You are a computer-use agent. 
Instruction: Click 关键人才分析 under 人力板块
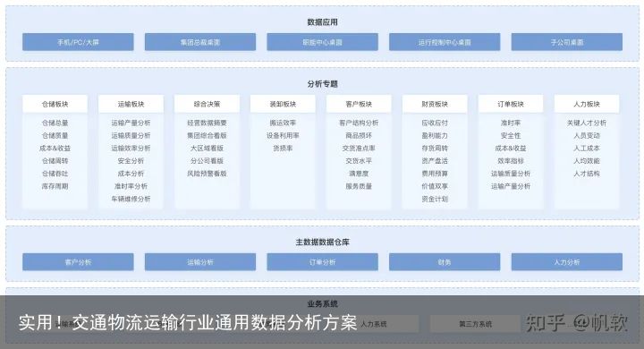(x=587, y=123)
